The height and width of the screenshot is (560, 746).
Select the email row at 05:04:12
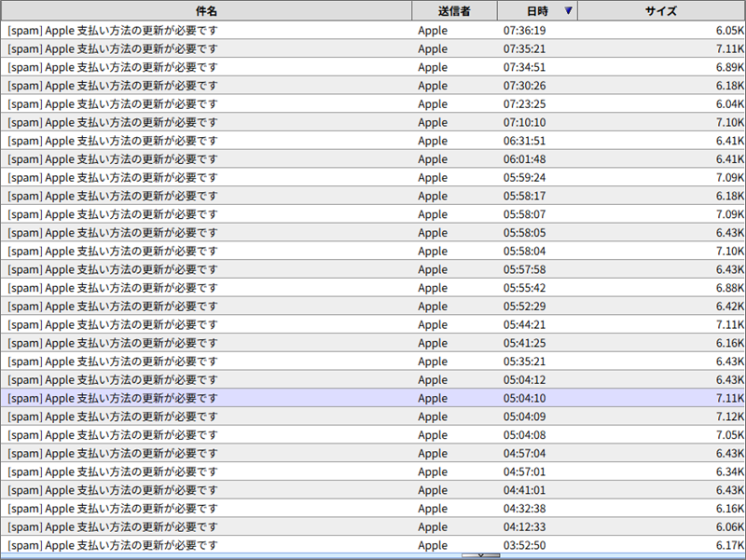pos(373,380)
